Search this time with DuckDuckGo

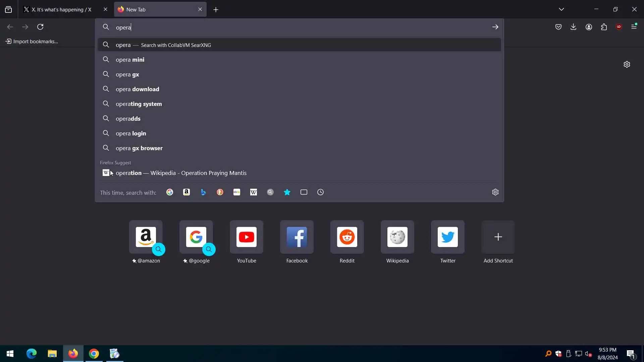tap(220, 192)
